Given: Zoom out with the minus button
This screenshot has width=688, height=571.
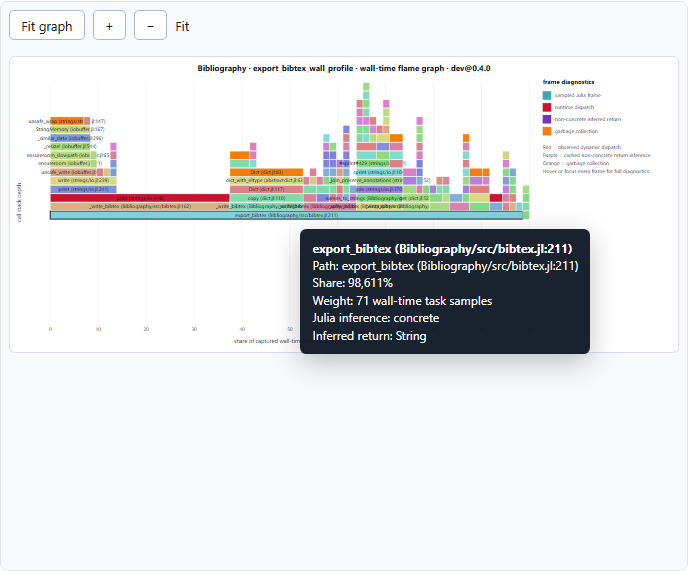Looking at the screenshot, I should click(x=150, y=25).
